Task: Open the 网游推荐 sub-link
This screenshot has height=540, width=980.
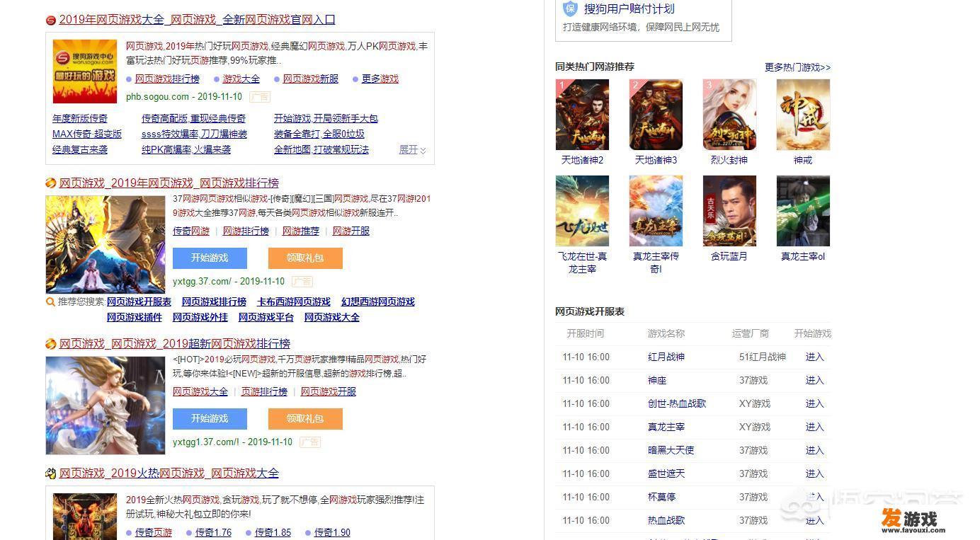Action: 301,231
